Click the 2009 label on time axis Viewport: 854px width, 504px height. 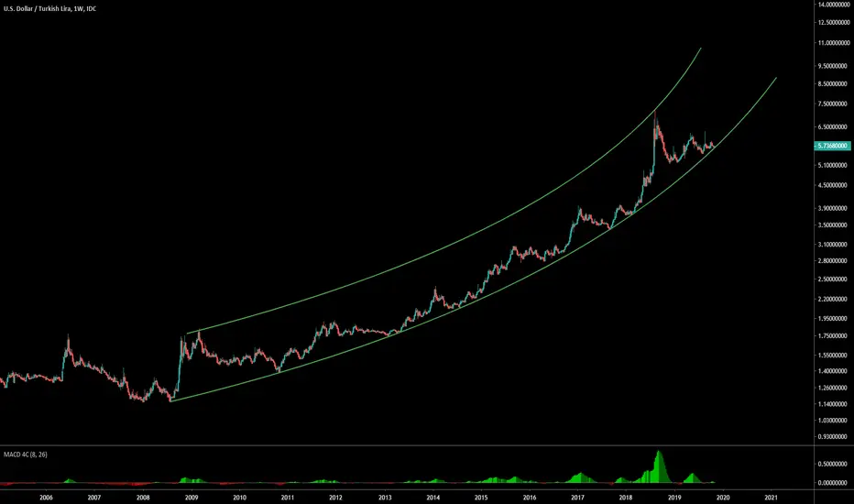click(x=192, y=498)
